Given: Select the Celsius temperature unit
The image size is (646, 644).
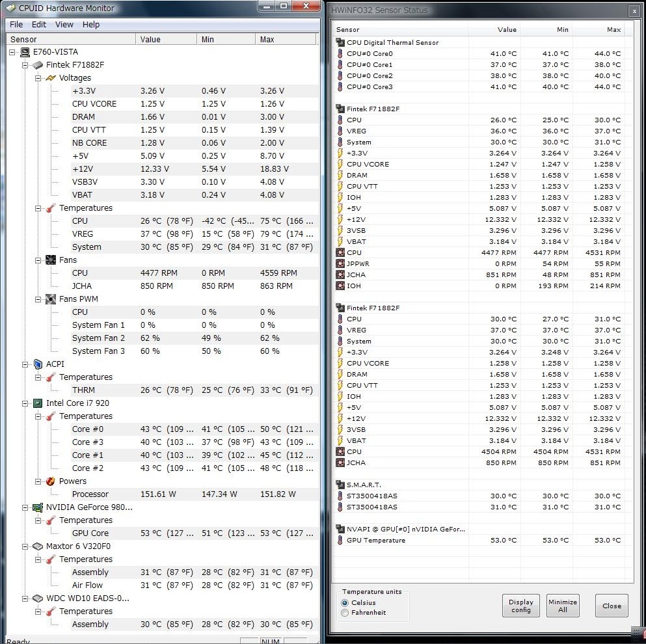Looking at the screenshot, I should point(345,603).
